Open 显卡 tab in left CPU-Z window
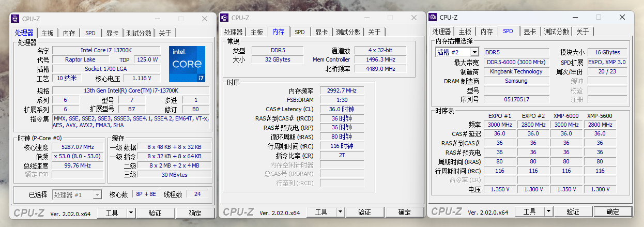Screen dimensions: 644x227 [x=112, y=33]
